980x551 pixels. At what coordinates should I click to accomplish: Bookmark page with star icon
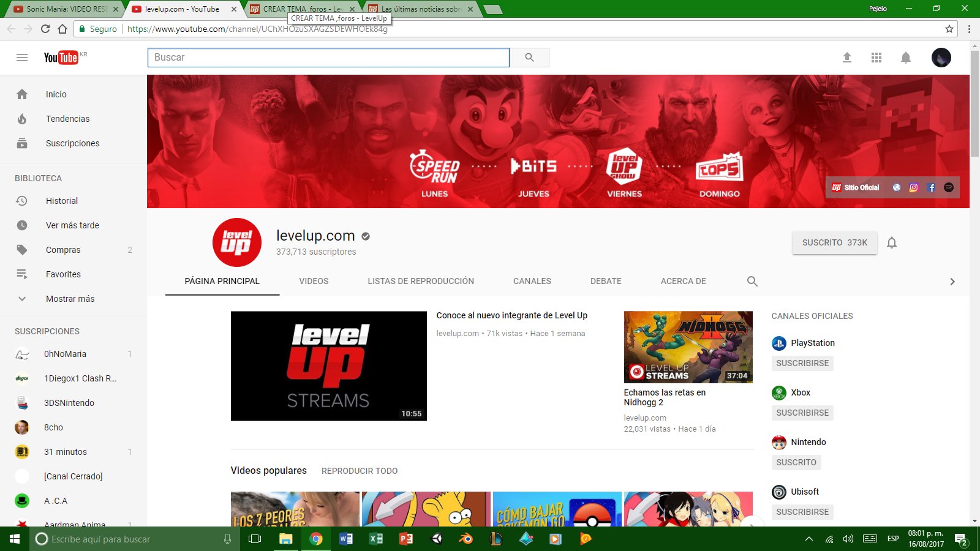[949, 29]
